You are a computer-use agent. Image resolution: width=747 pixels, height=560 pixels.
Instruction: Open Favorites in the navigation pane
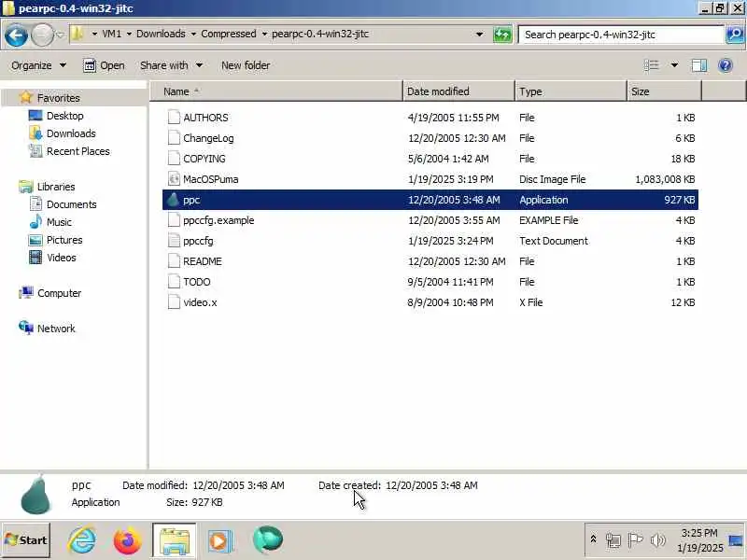[58, 98]
